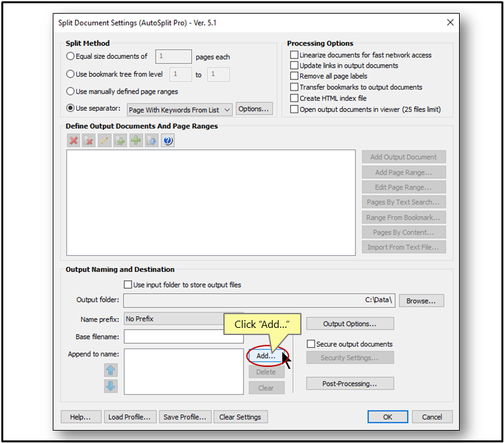Click the red X delete icon in toolbar
504x443 pixels.
[74, 141]
